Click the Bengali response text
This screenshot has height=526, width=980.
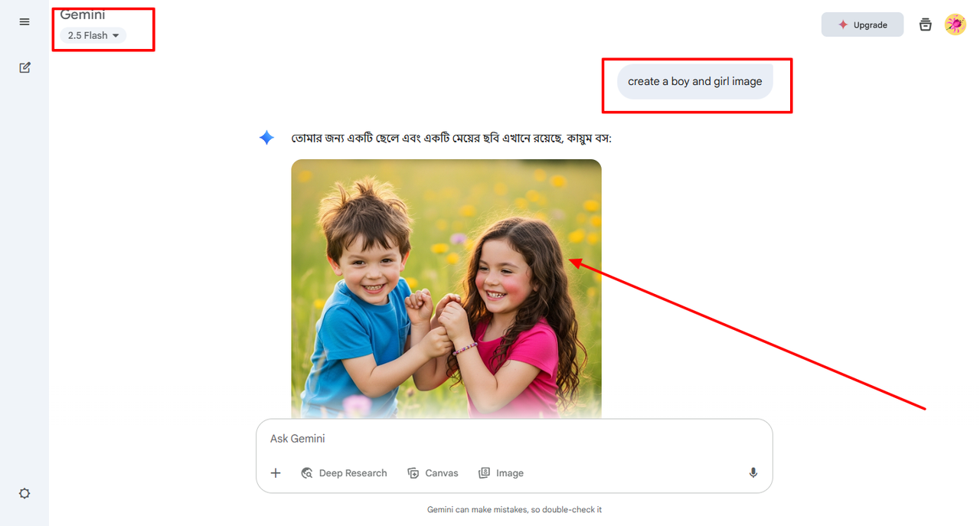(452, 139)
